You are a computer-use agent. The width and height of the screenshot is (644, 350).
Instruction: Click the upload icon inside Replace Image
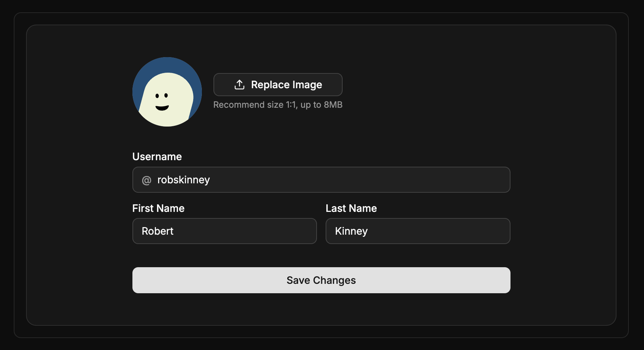pyautogui.click(x=239, y=84)
